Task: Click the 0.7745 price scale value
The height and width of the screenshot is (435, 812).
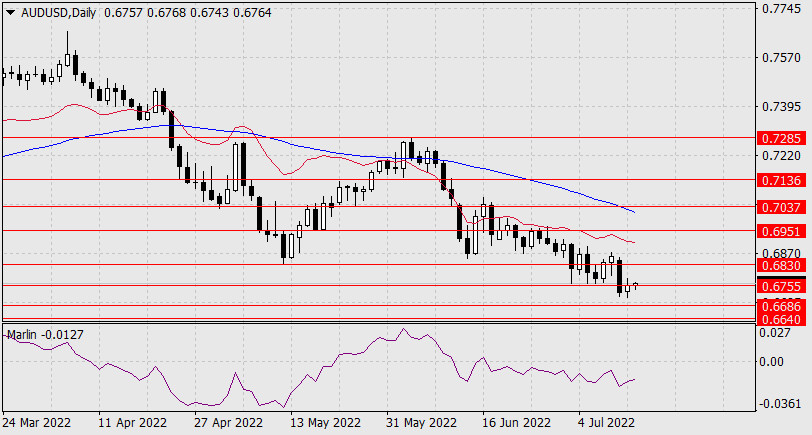Action: pos(781,9)
